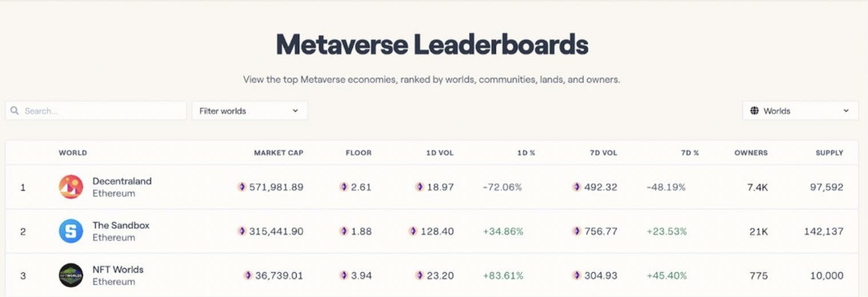The height and width of the screenshot is (297, 868).
Task: Sort by Supply column header
Action: [829, 152]
